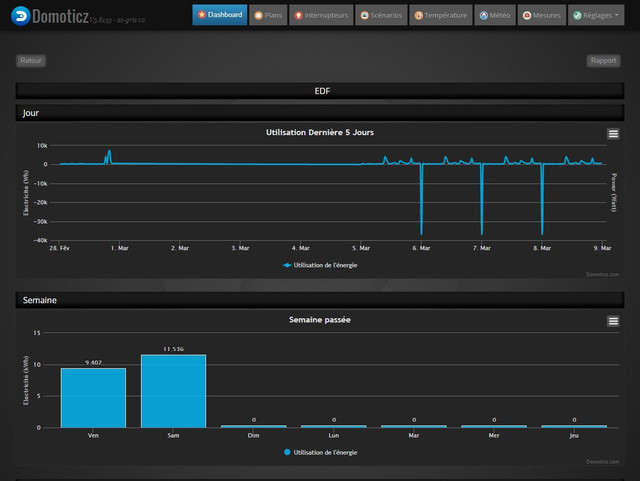Click the Domoticz.com credit under Semaine chart
Image resolution: width=640 pixels, height=481 pixels.
pos(602,462)
